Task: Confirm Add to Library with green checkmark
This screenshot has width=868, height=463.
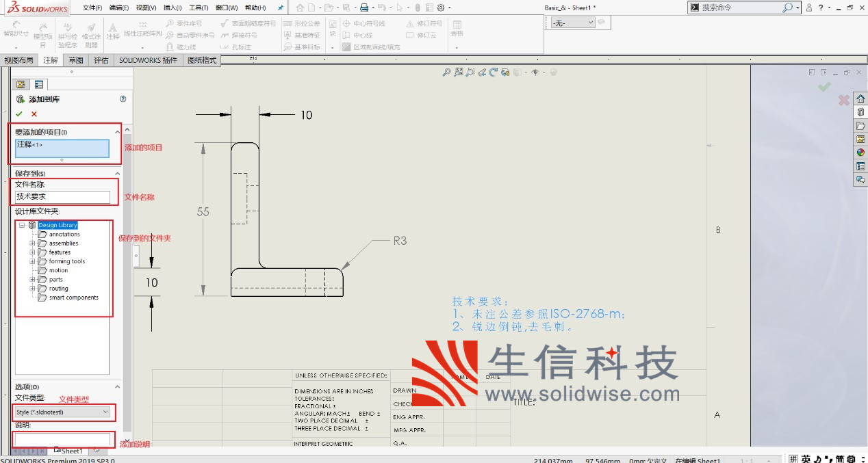Action: (19, 114)
